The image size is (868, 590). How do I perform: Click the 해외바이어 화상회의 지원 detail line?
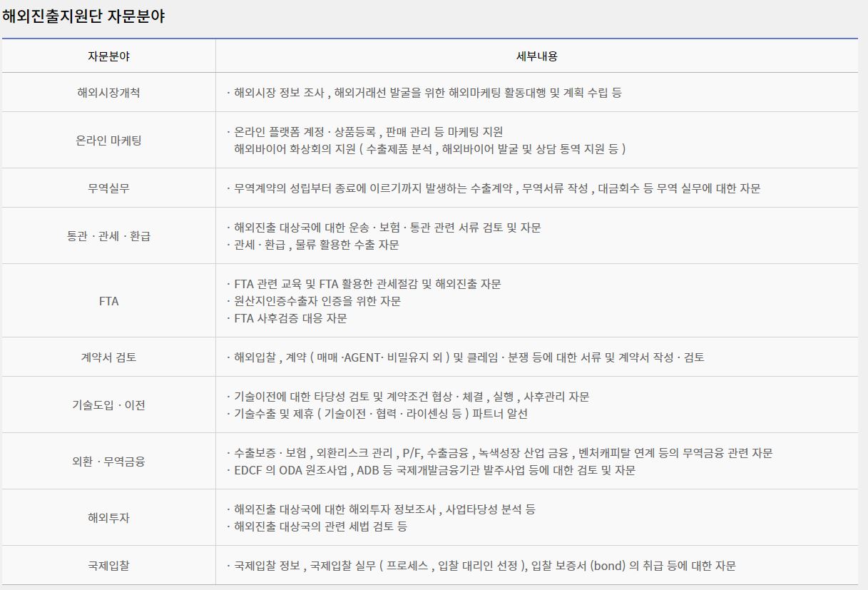[x=429, y=149]
